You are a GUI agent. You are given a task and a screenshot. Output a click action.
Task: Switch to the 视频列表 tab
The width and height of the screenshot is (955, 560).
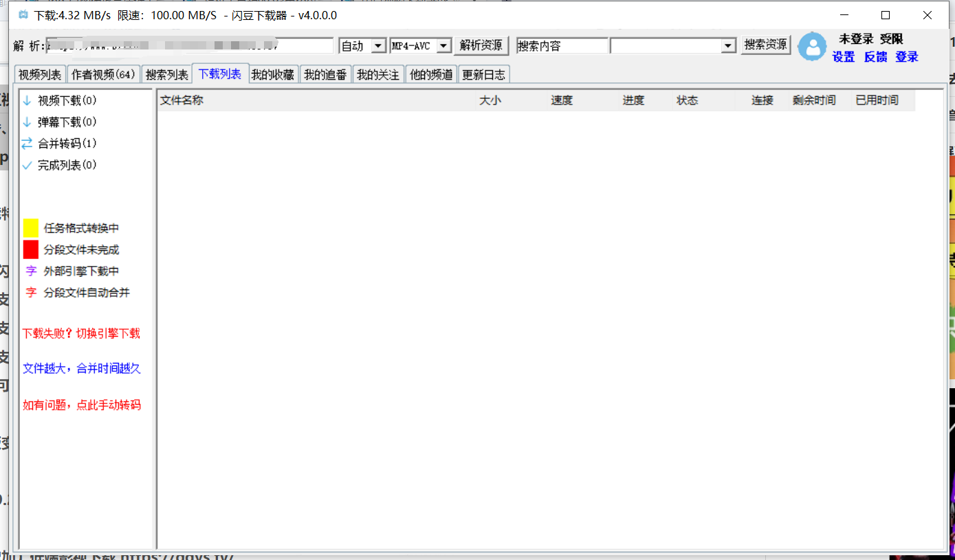40,75
